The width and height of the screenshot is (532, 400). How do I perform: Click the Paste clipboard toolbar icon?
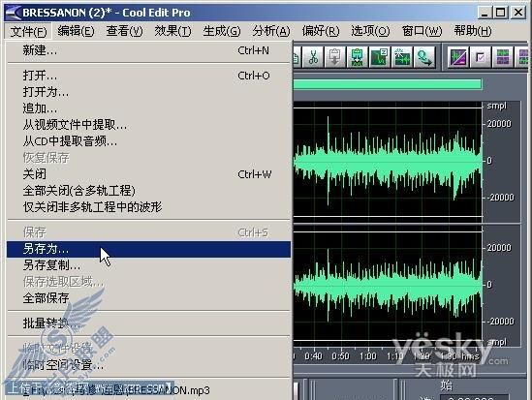click(335, 57)
